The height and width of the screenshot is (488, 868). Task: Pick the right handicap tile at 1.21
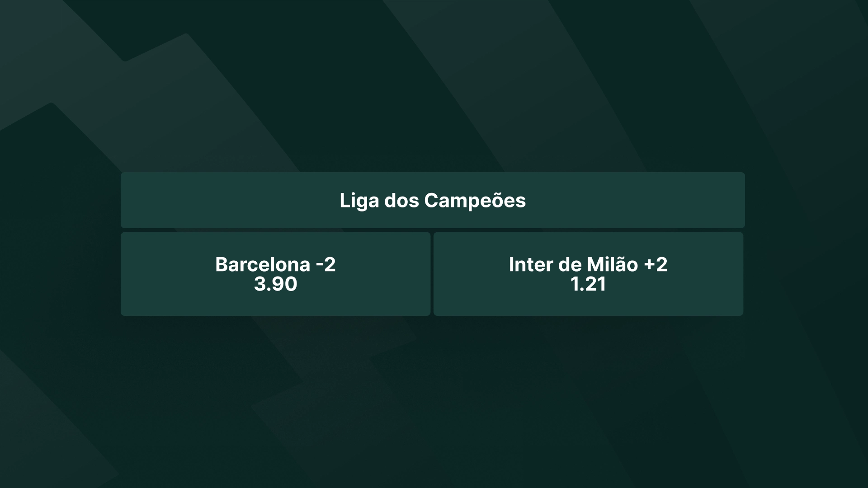click(588, 274)
